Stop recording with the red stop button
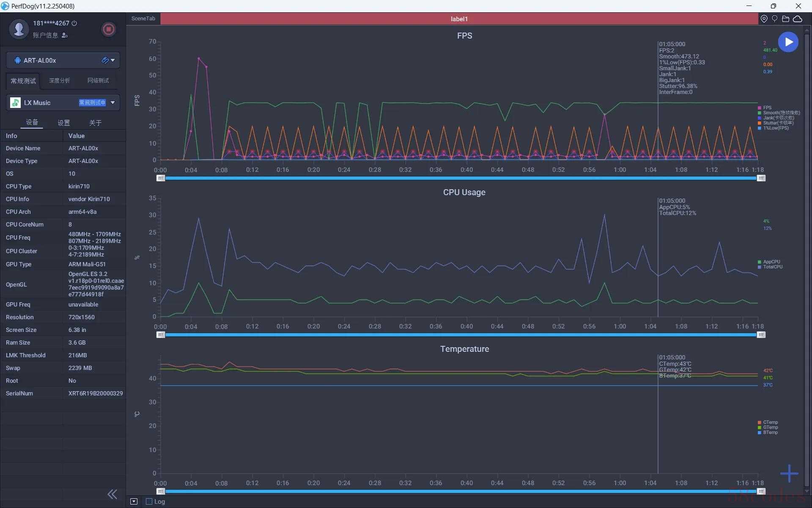Screen dimensions: 812x508 (x=109, y=29)
